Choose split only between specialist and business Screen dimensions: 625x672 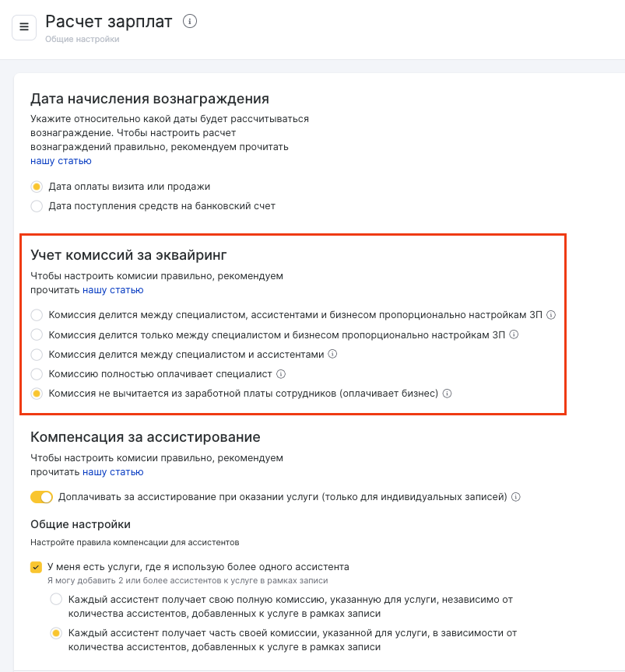coord(37,335)
